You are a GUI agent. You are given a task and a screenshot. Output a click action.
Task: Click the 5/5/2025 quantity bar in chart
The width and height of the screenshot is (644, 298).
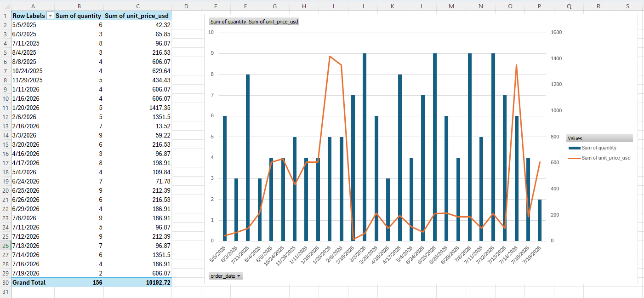(225, 178)
